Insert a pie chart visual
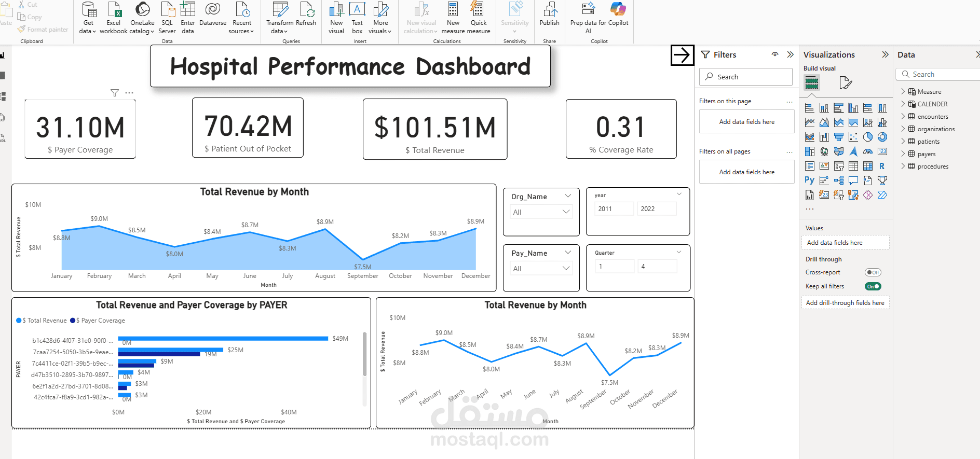The height and width of the screenshot is (459, 980). pyautogui.click(x=867, y=137)
